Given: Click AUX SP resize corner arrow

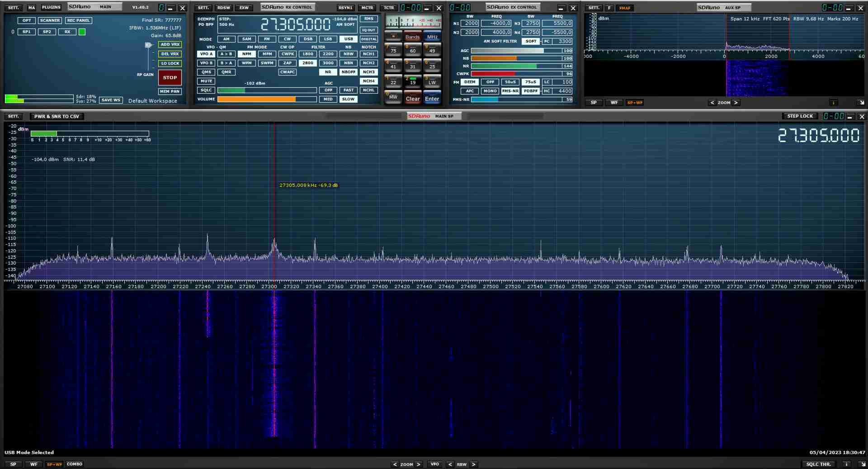Looking at the screenshot, I should (x=861, y=103).
